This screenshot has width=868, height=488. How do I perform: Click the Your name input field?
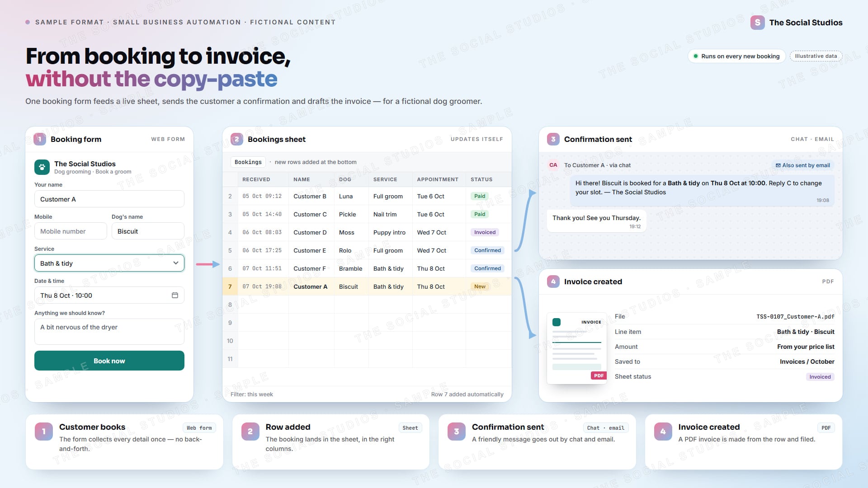[109, 199]
